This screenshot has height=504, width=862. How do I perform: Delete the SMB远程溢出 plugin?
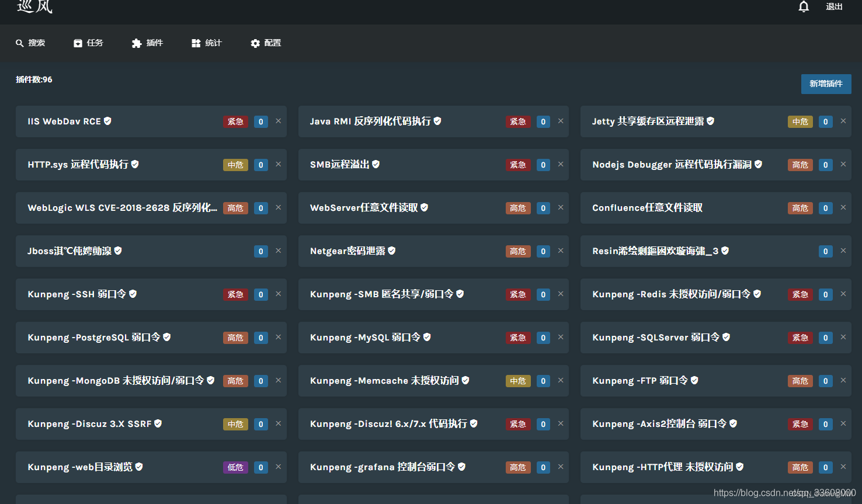561,164
